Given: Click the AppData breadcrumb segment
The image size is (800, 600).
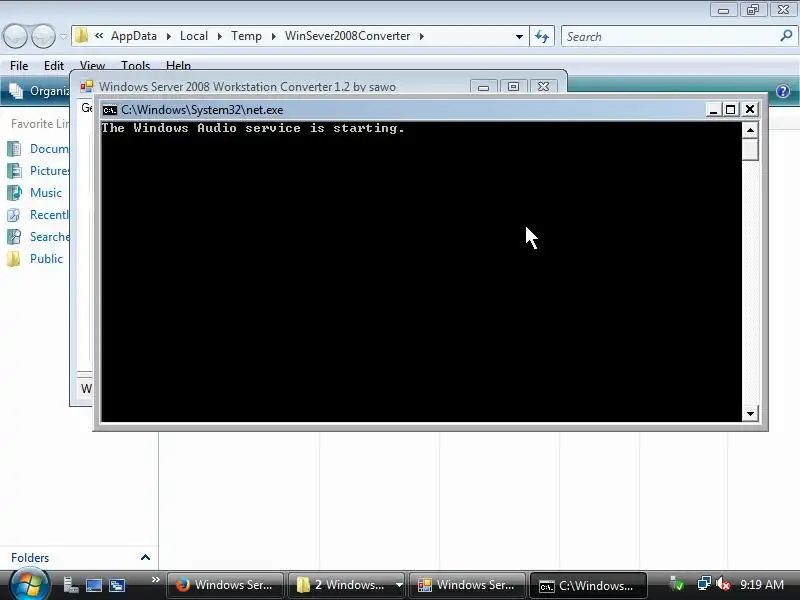Looking at the screenshot, I should coord(134,36).
